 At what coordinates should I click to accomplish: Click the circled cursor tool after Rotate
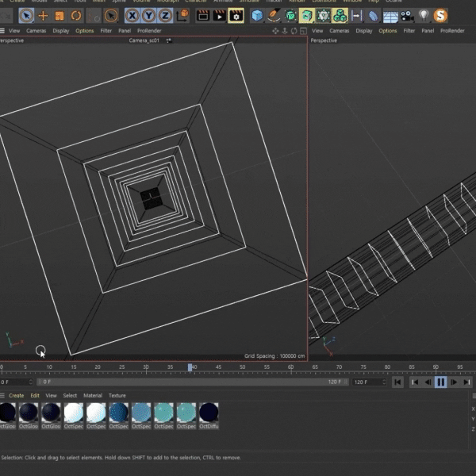coord(111,16)
